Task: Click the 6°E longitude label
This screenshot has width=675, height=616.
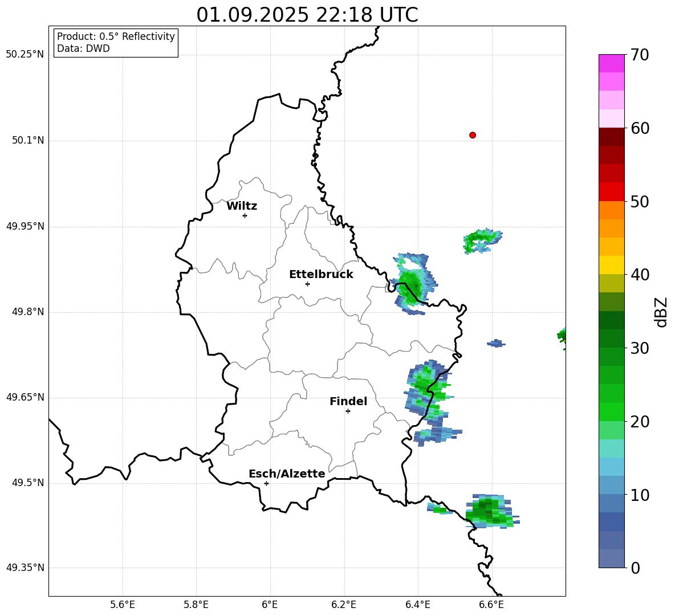Action: [x=270, y=605]
